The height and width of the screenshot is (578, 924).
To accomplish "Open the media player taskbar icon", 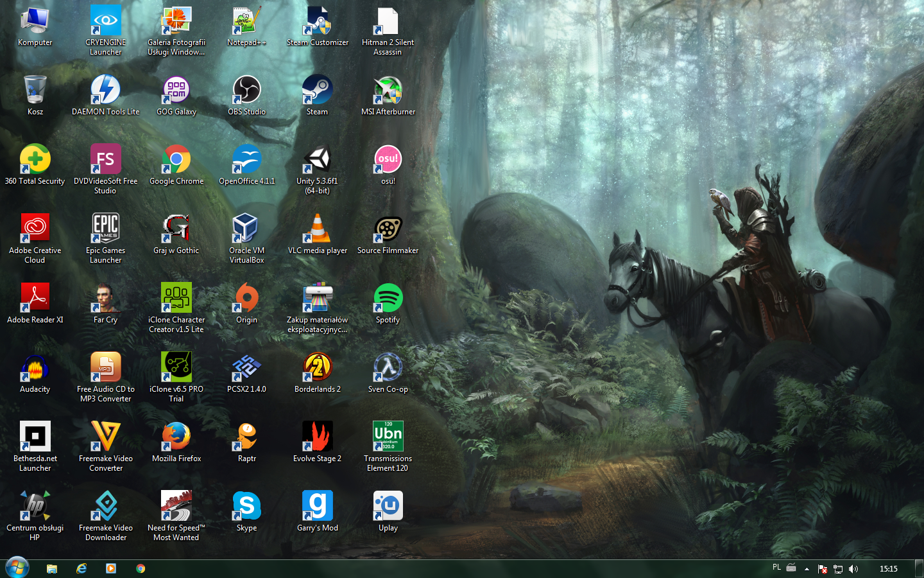I will [x=111, y=568].
